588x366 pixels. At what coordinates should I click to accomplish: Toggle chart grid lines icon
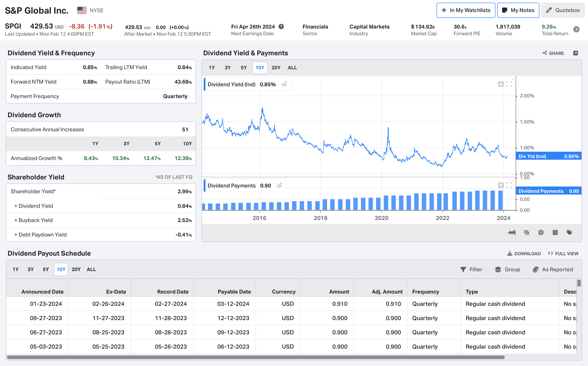coord(555,232)
